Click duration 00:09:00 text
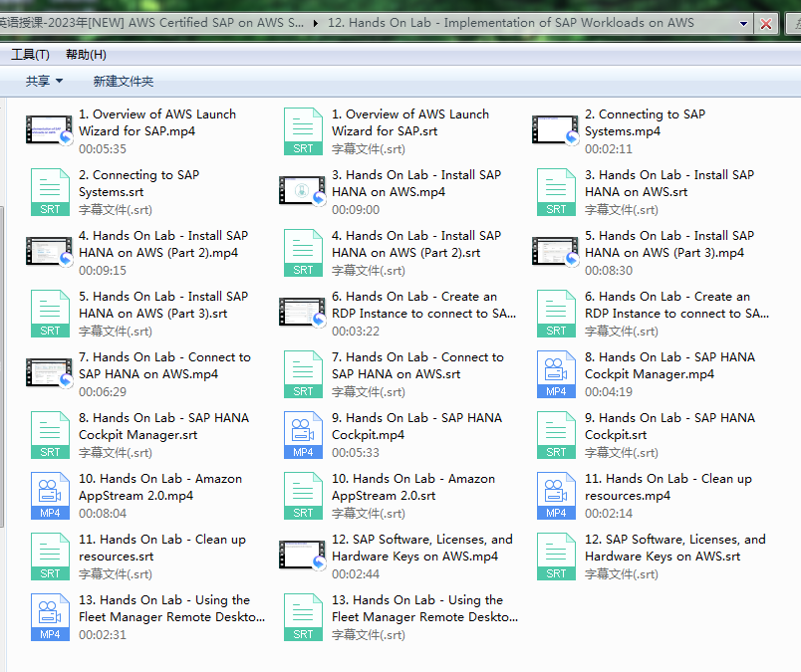 click(356, 210)
